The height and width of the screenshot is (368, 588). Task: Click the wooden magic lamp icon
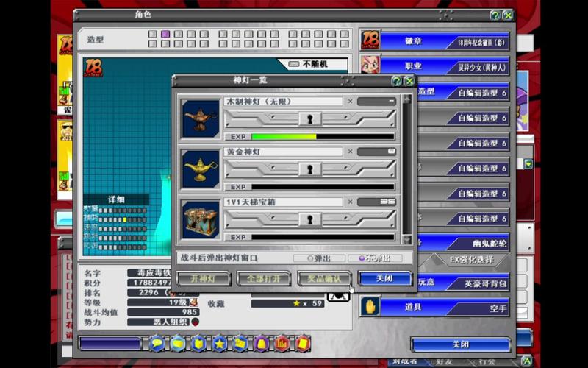200,118
